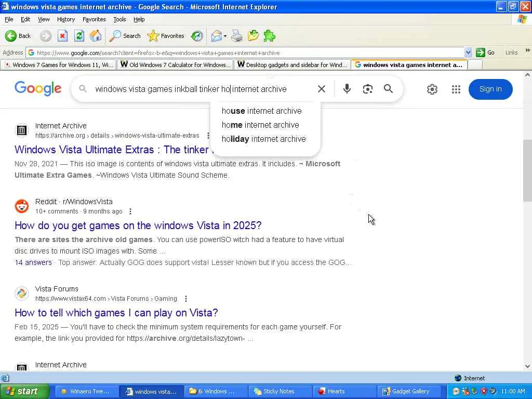Viewport: 532px width, 399px height.
Task: Open the Favorites menu
Action: click(94, 19)
